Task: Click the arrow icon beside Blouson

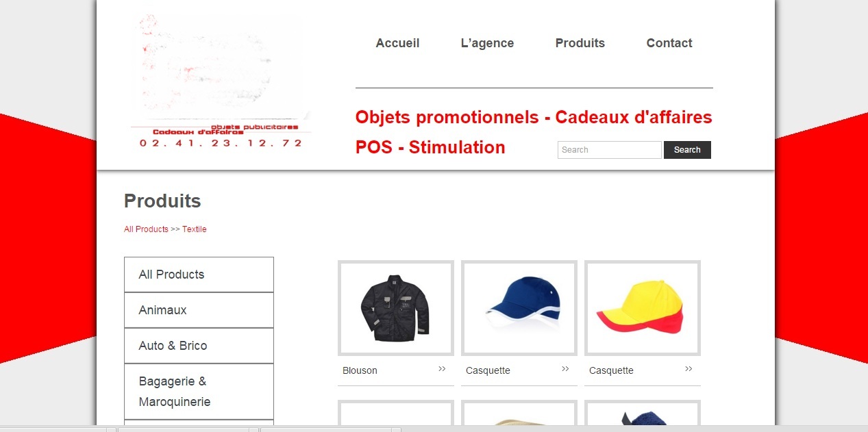Action: click(x=442, y=369)
